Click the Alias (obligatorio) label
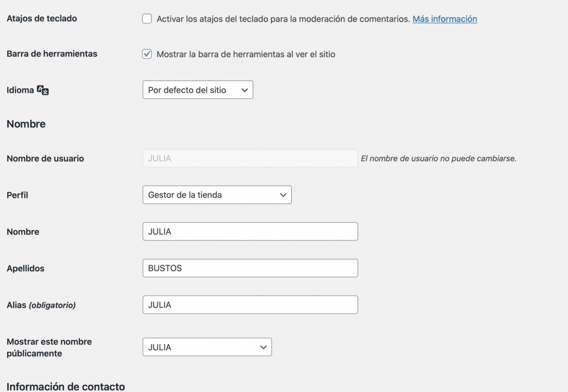 tap(41, 305)
